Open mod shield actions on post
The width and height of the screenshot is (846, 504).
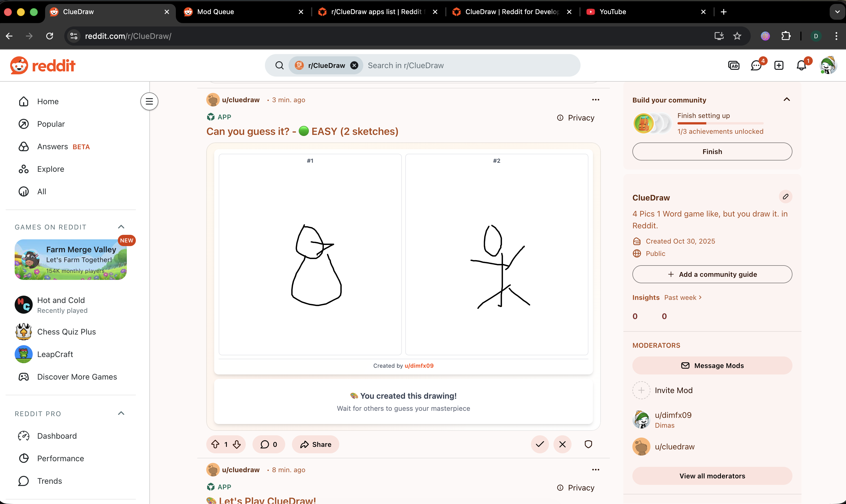pos(588,444)
